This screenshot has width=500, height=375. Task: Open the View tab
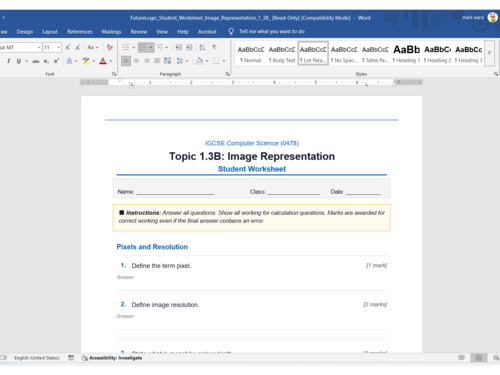(162, 32)
